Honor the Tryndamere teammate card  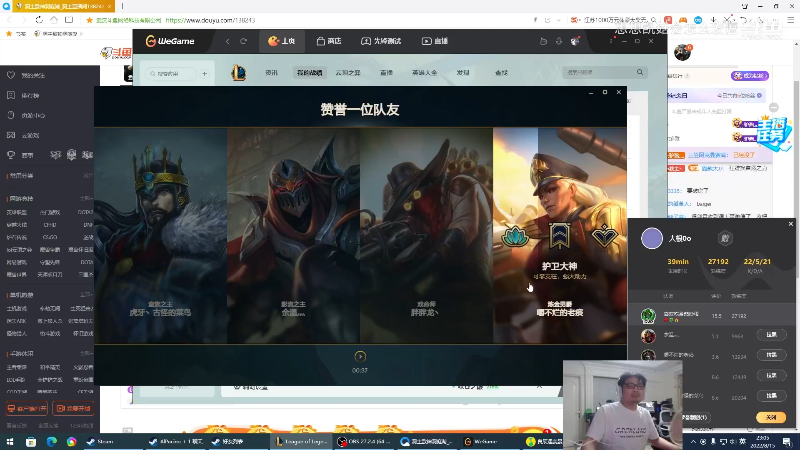click(x=160, y=235)
